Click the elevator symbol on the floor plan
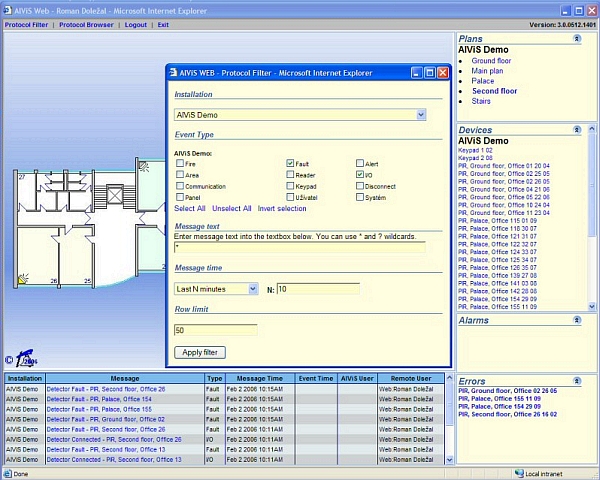The image size is (600, 480). click(114, 196)
